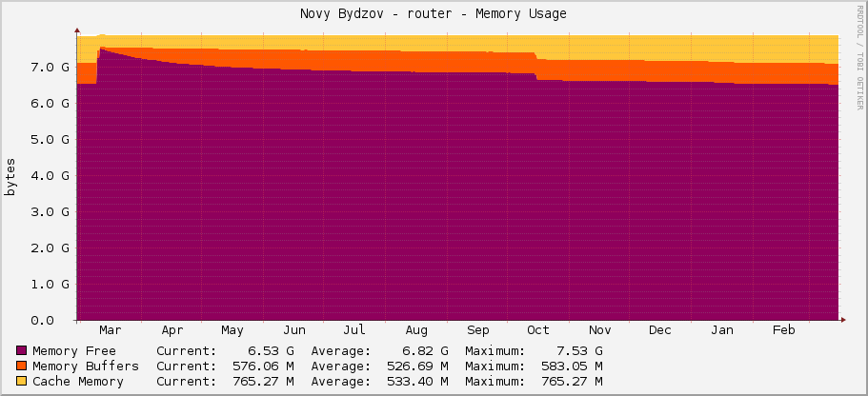Click the graph title 'Novy Bydzov - router - Memory Usage'

click(434, 14)
